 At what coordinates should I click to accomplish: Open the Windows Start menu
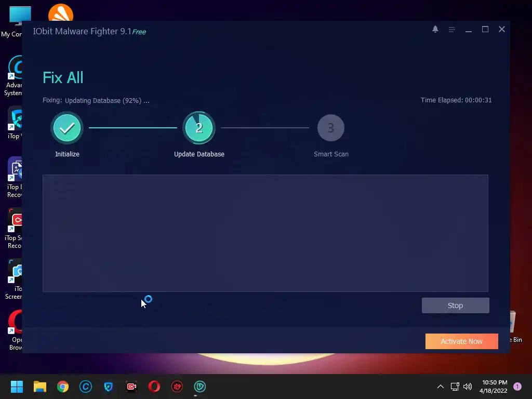coord(17,387)
